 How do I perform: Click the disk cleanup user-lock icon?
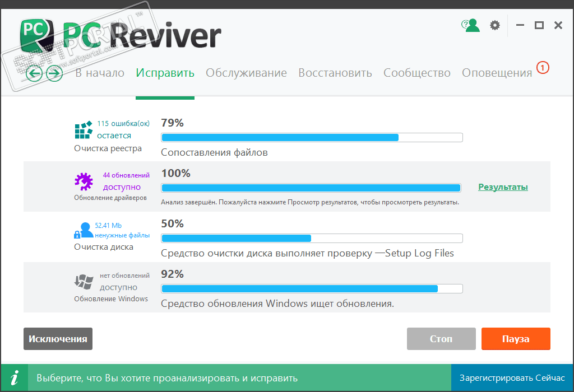tap(84, 230)
